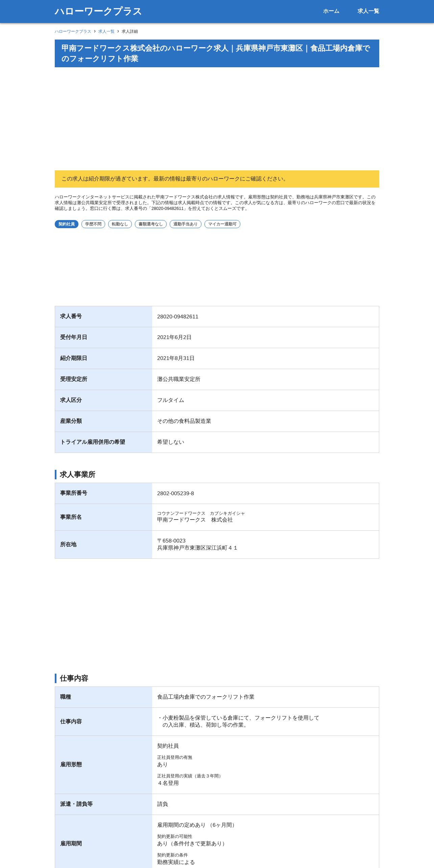Click the ４名登用 value
The width and height of the screenshot is (434, 868).
(x=168, y=783)
